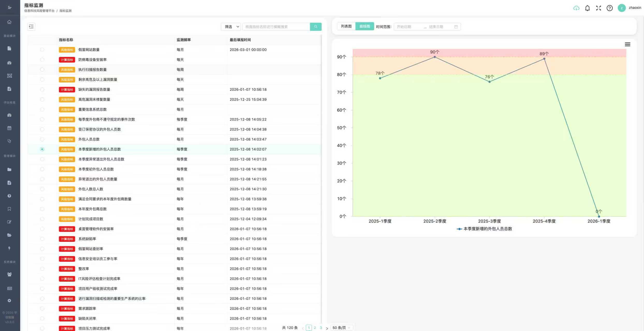This screenshot has width=644, height=331.
Task: Open the chart hamburger menu icon
Action: pyautogui.click(x=627, y=44)
